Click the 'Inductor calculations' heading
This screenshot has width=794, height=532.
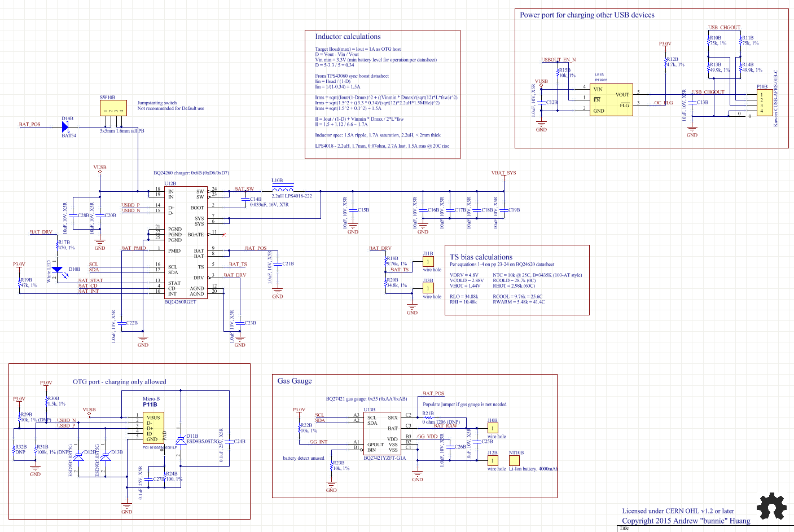[348, 36]
